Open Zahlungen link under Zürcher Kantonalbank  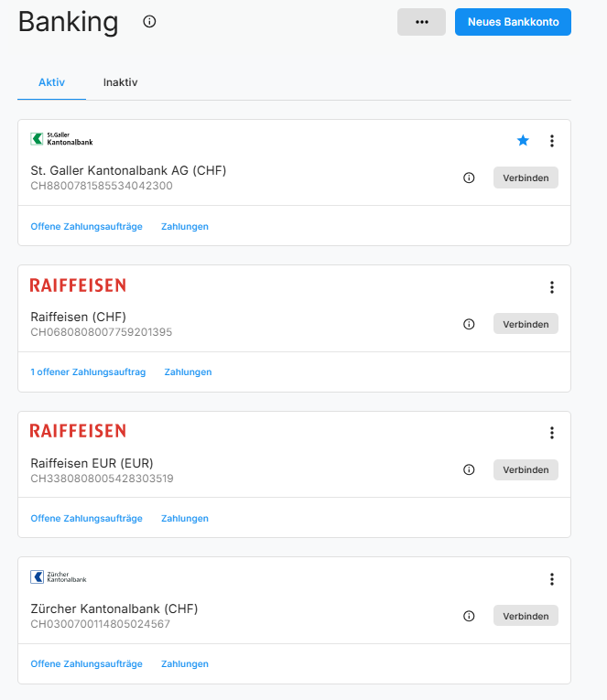coord(185,664)
